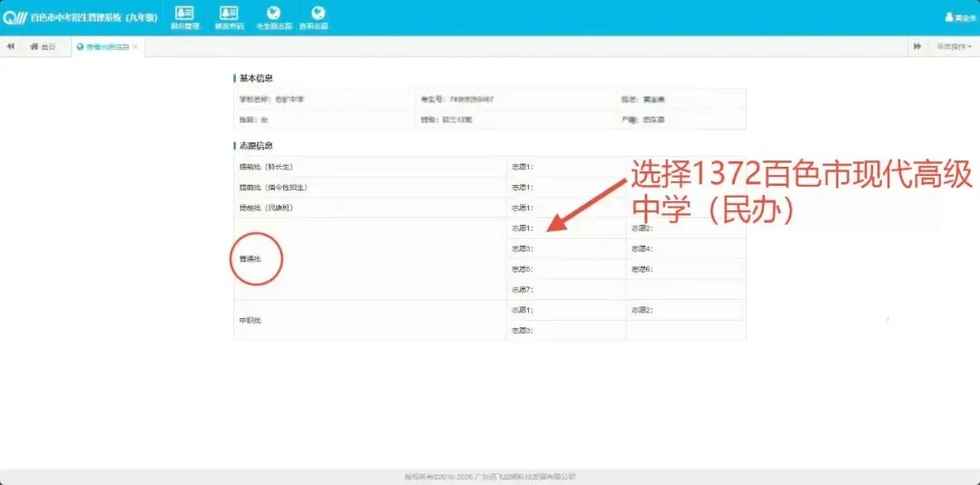The image size is (980, 485).
Task: Click the 志愿信息 section heading
Action: tap(256, 145)
